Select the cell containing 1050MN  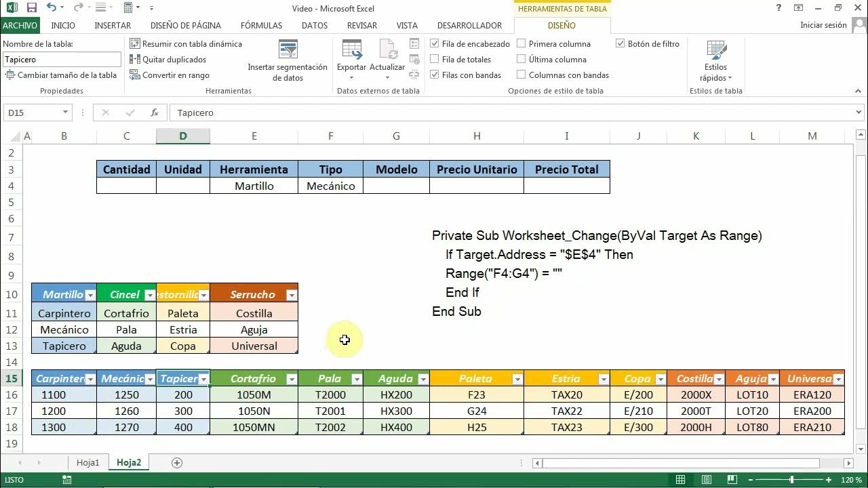[x=254, y=428]
